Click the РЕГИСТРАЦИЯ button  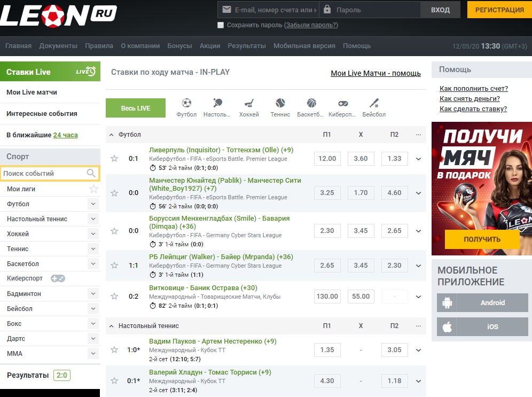(x=499, y=10)
